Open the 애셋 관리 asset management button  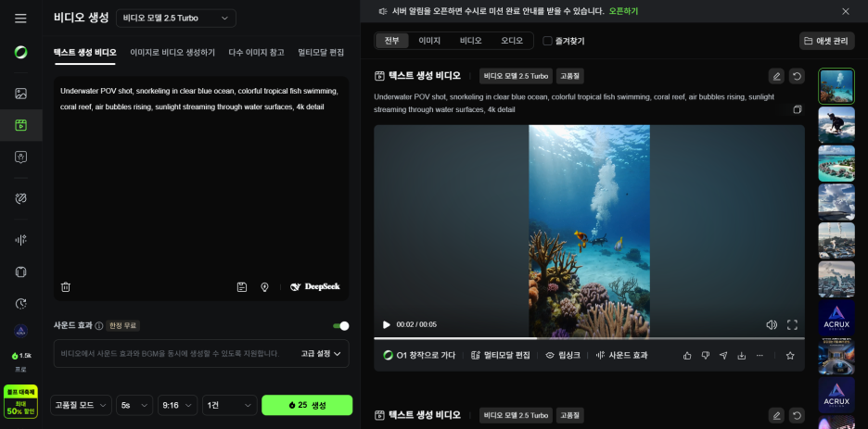[x=827, y=41]
